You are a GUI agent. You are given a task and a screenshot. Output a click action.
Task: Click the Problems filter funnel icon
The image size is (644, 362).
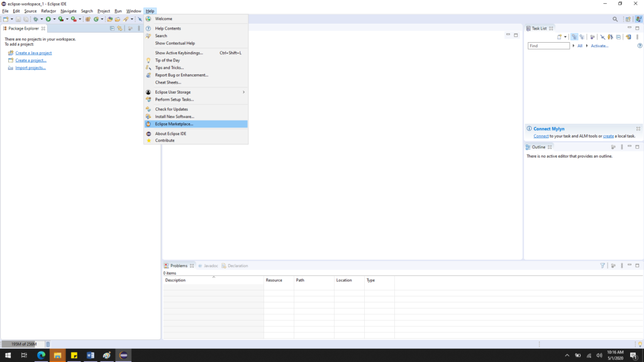click(602, 266)
